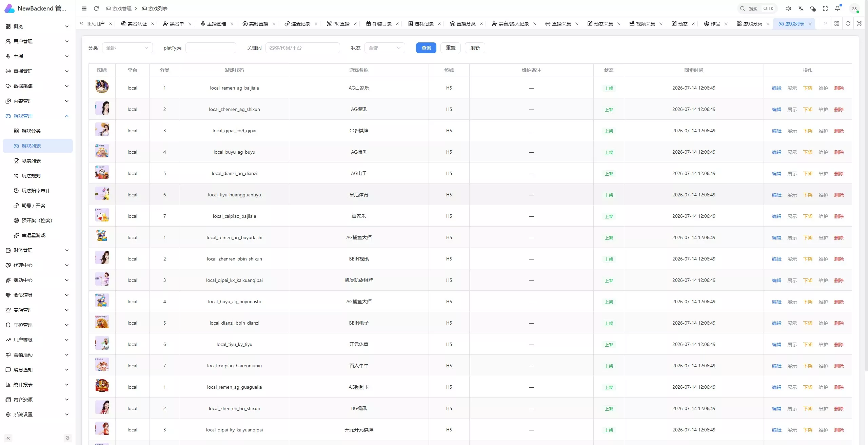This screenshot has width=868, height=445.
Task: Collapse the 游戏管理 sidebar menu
Action: (x=38, y=116)
